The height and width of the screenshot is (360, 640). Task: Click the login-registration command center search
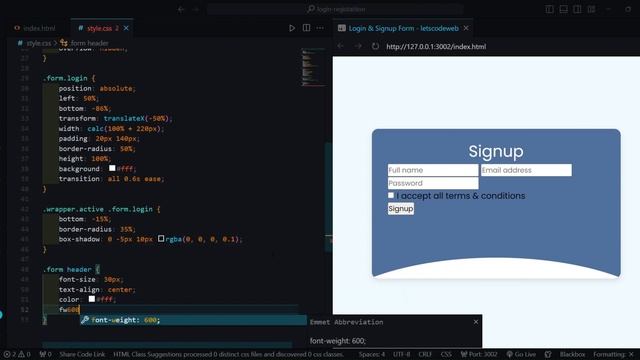coord(335,9)
